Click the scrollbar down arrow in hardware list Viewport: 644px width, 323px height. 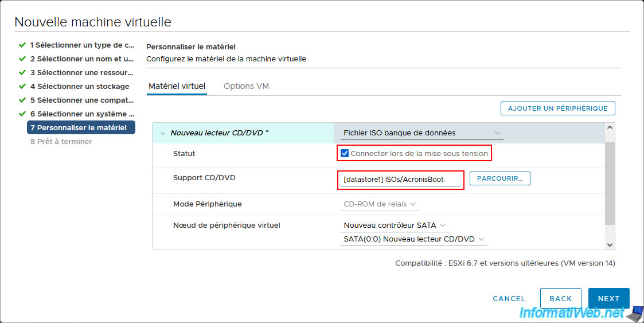(610, 244)
